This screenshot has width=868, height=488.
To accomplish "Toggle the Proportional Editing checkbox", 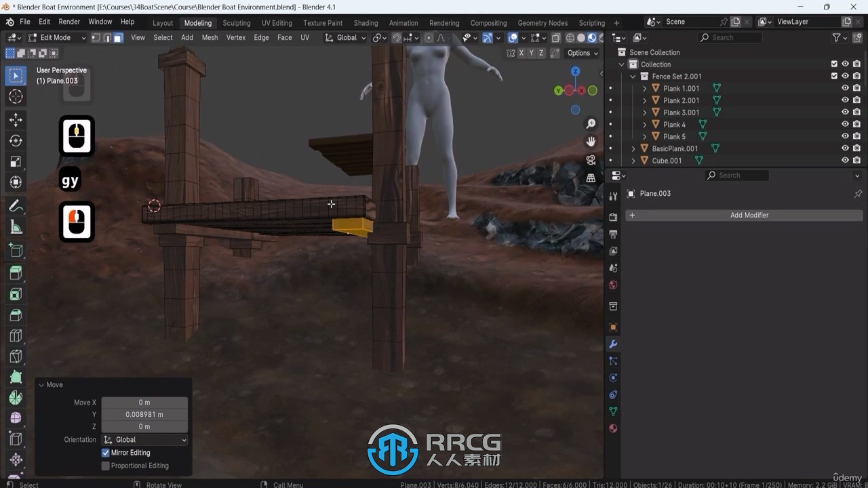I will tap(106, 466).
